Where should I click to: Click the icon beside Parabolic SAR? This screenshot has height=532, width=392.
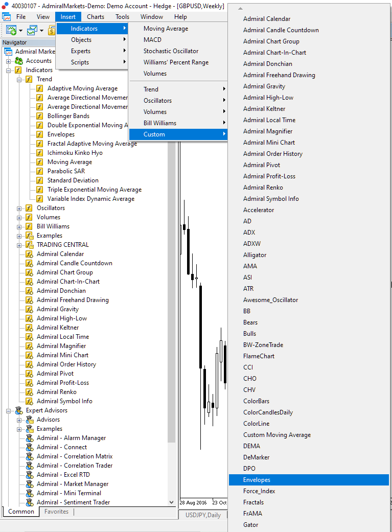[x=40, y=171]
